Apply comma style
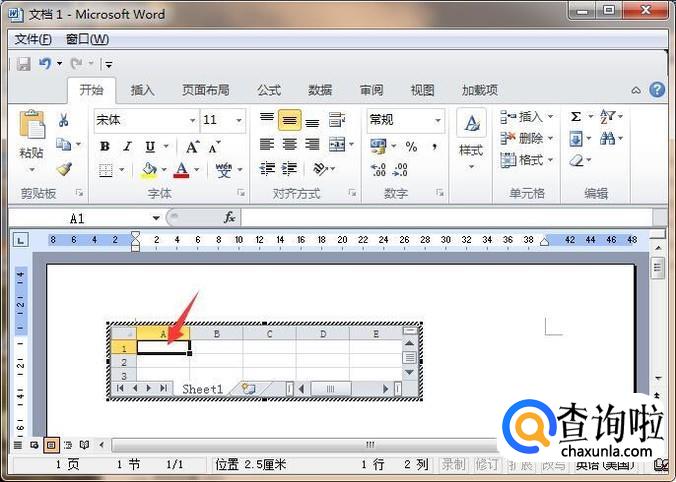Viewport: 676px width, 482px height. [435, 147]
